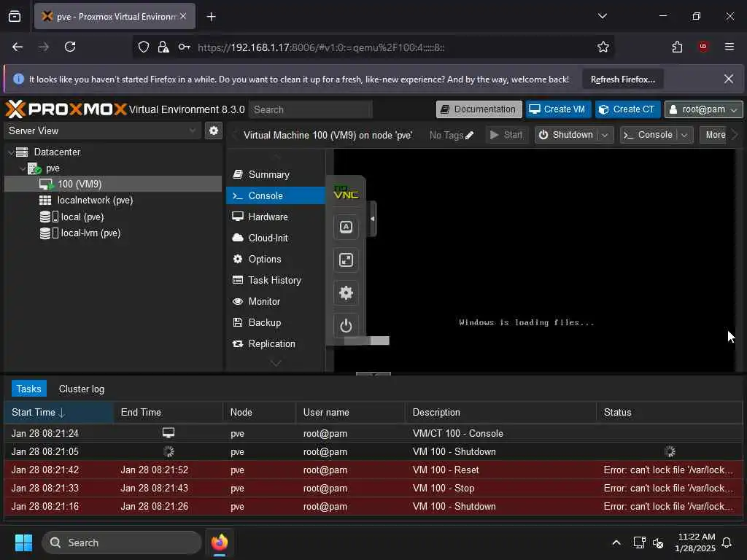747x560 pixels.
Task: Select the VM 100 - Reset task row
Action: (373, 470)
